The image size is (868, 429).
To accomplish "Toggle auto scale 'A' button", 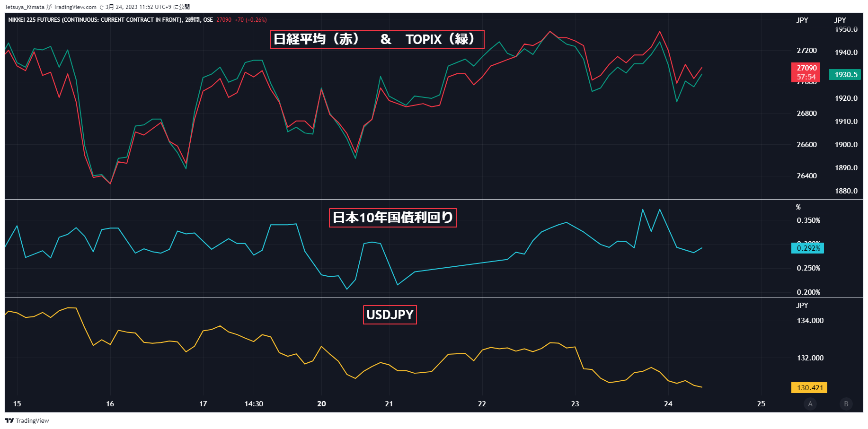I will [x=810, y=404].
